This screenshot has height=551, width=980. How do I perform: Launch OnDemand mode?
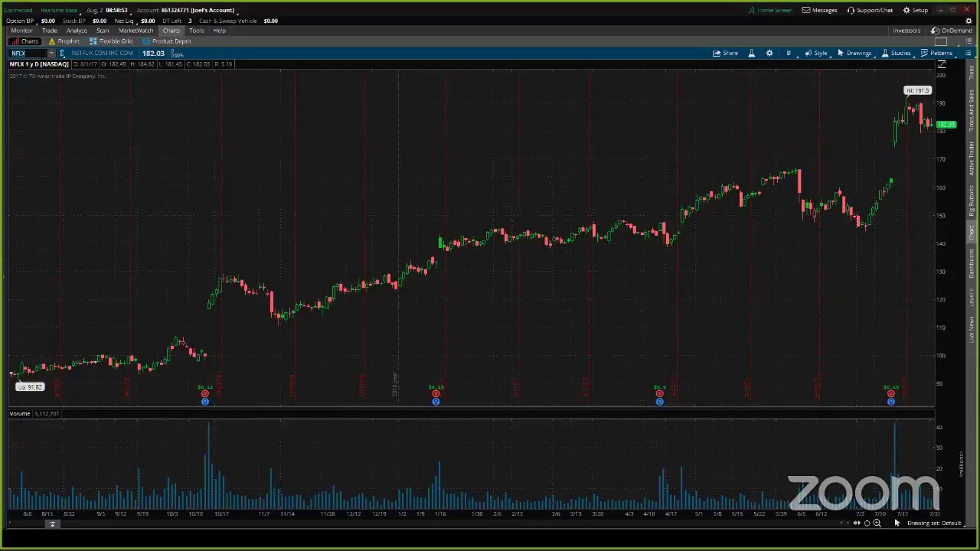pyautogui.click(x=952, y=31)
